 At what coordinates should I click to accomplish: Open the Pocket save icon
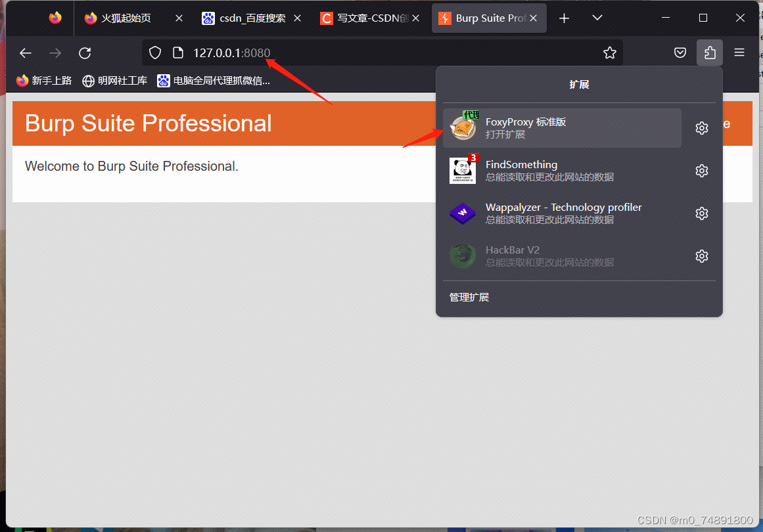(x=680, y=53)
